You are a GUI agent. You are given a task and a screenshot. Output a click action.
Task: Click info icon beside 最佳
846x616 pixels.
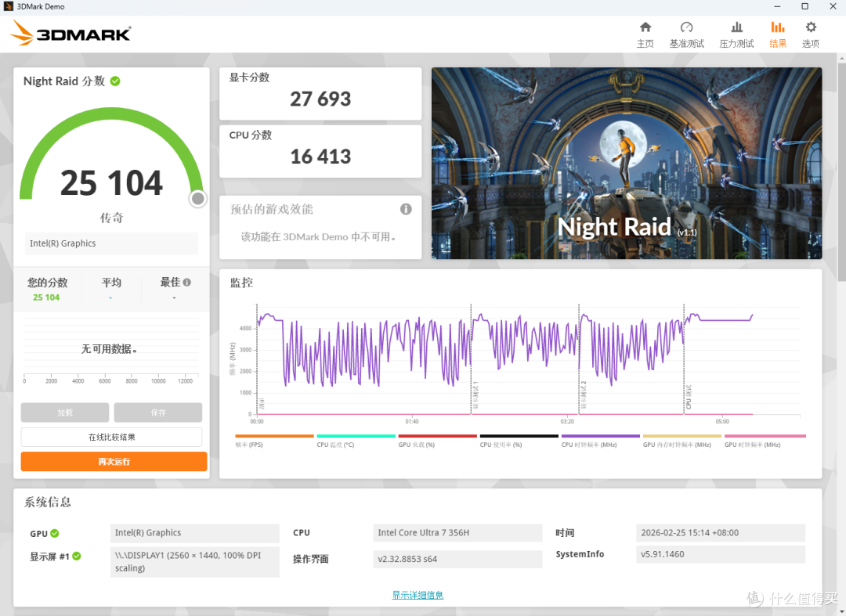[186, 282]
